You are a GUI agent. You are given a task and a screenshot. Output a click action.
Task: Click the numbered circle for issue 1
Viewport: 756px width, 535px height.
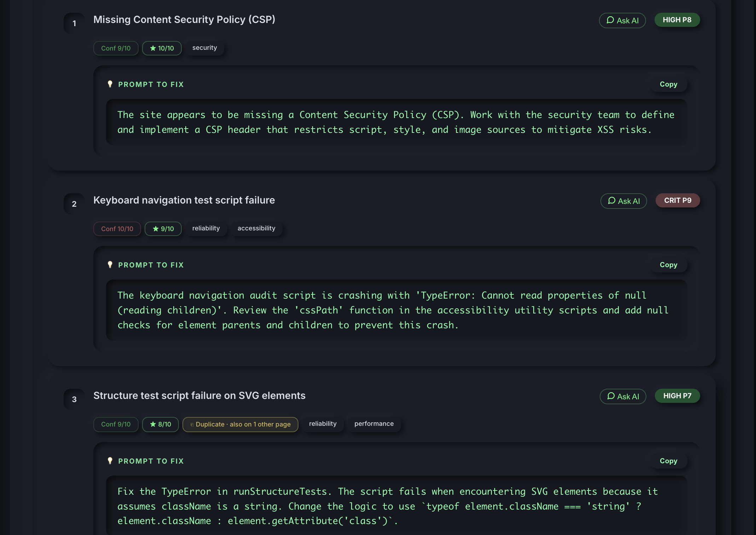74,23
